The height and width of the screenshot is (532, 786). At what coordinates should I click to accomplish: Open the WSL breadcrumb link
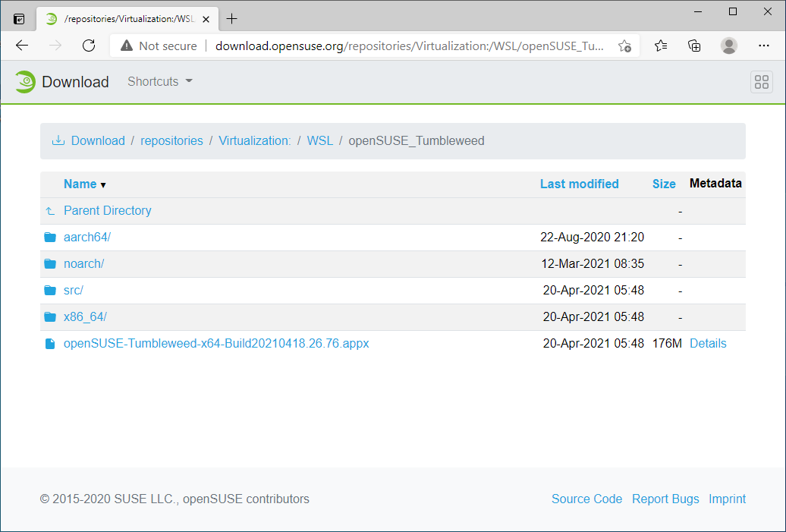[320, 141]
